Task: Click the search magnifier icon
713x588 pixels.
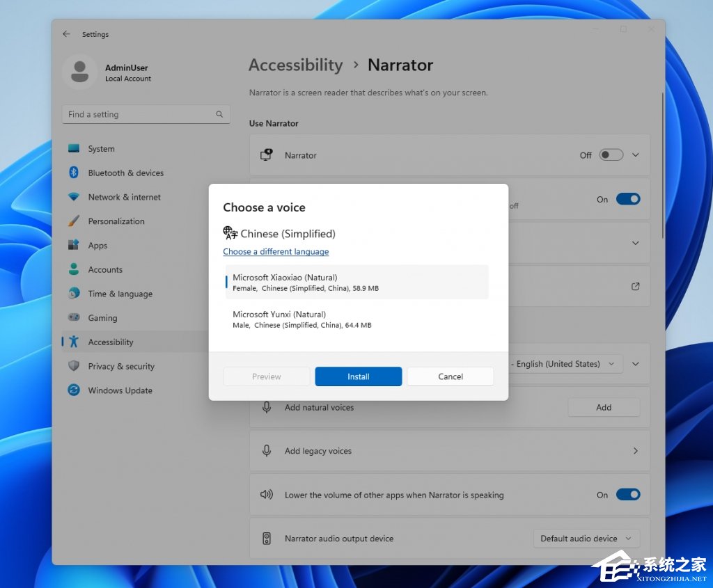Action: tap(219, 114)
